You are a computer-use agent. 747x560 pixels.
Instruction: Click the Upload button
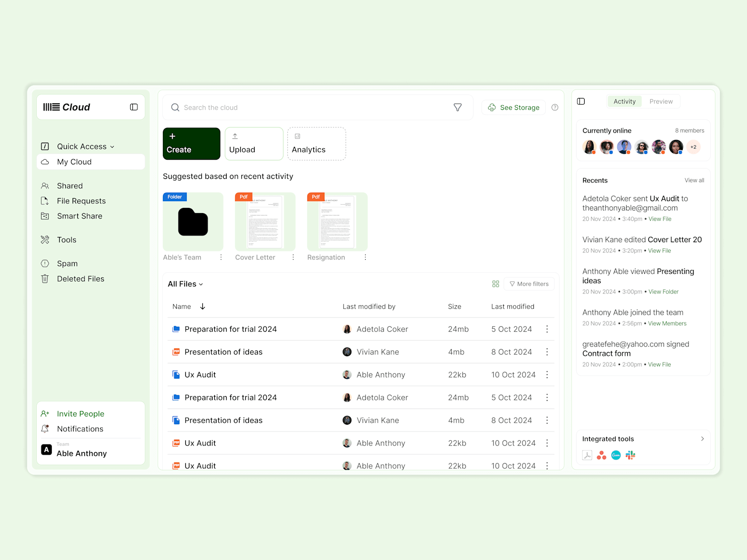click(254, 144)
